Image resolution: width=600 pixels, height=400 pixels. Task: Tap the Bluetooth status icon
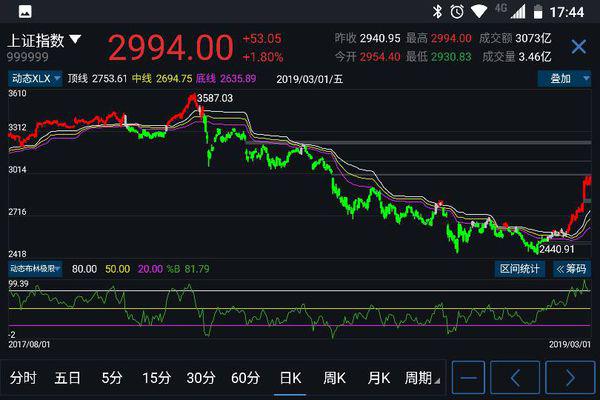point(437,11)
